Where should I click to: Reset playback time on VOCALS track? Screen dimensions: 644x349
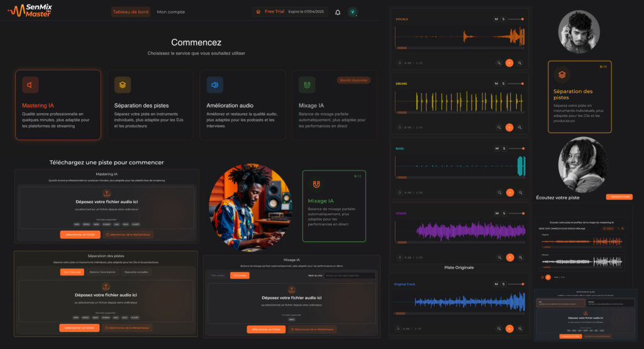[399, 63]
